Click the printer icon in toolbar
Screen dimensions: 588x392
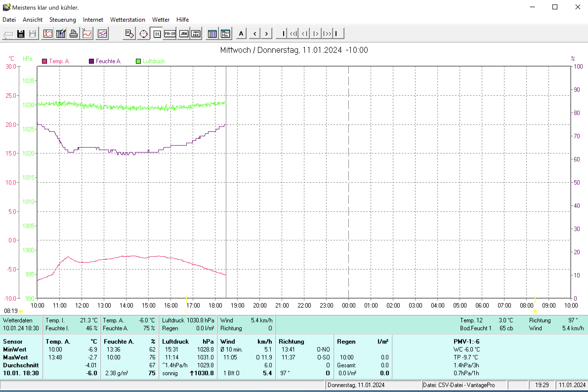click(73, 34)
